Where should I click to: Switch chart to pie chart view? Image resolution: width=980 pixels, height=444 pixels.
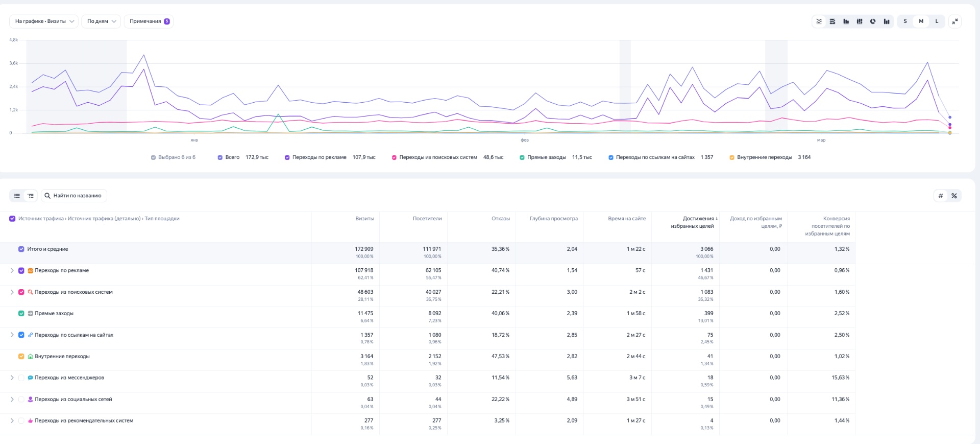click(x=873, y=21)
